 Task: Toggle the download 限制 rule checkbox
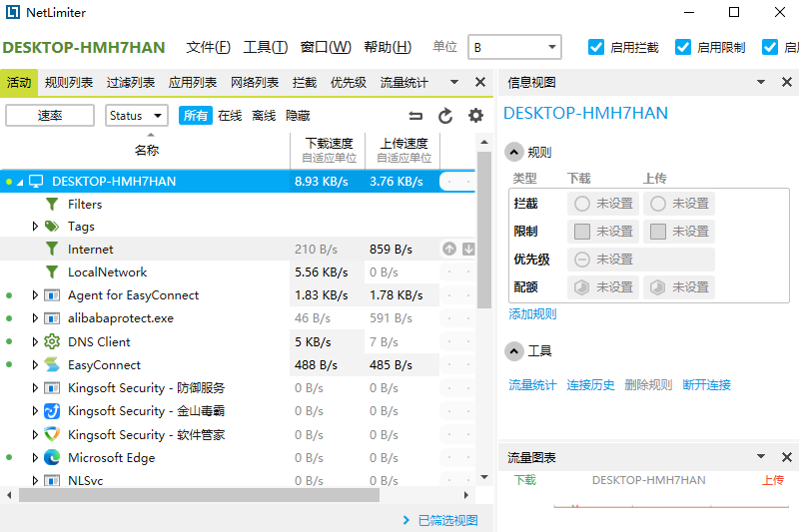pyautogui.click(x=582, y=232)
